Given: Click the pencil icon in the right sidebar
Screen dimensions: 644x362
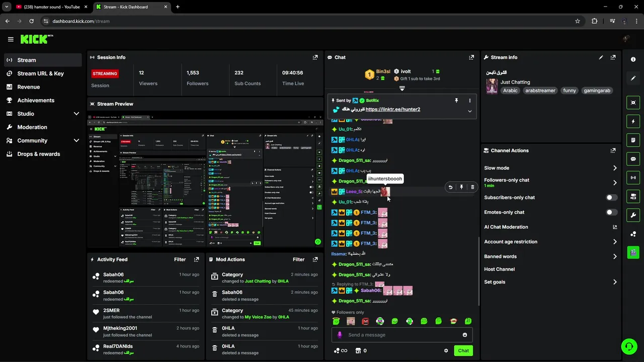Looking at the screenshot, I should coord(633,78).
